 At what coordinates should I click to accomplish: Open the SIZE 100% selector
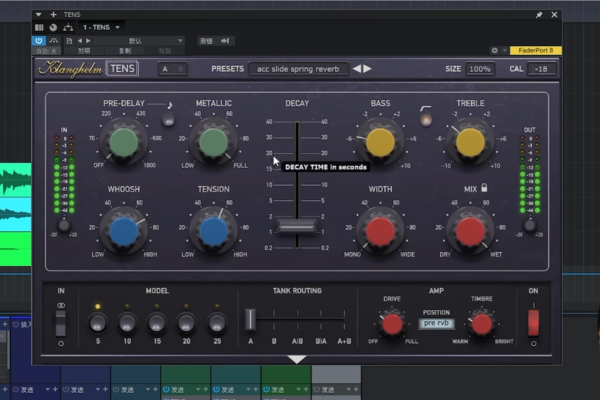tap(480, 69)
